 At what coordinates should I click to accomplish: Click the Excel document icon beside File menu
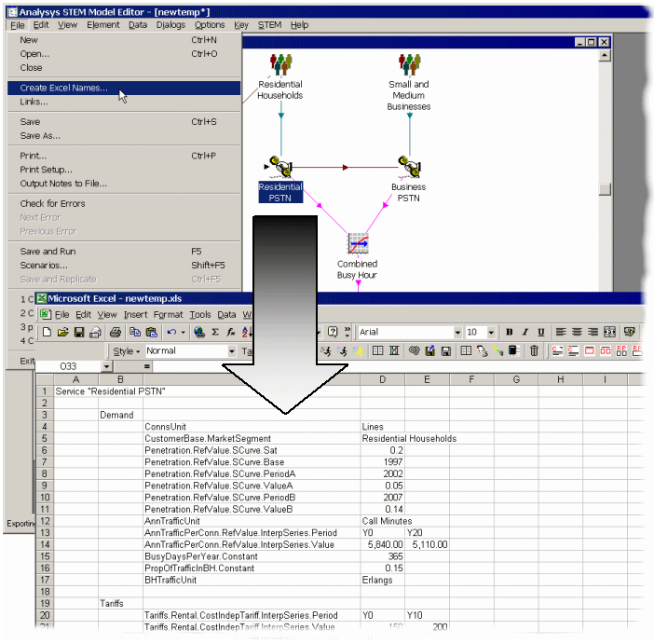point(45,314)
